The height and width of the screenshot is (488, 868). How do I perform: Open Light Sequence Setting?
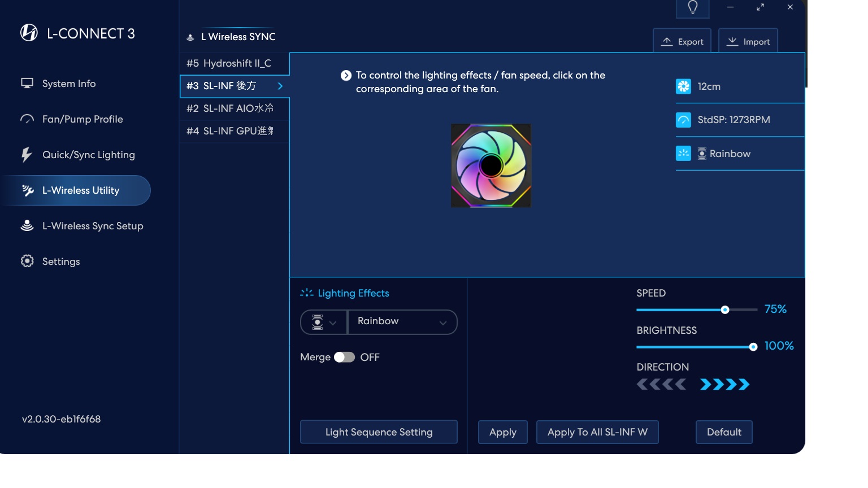pos(379,432)
